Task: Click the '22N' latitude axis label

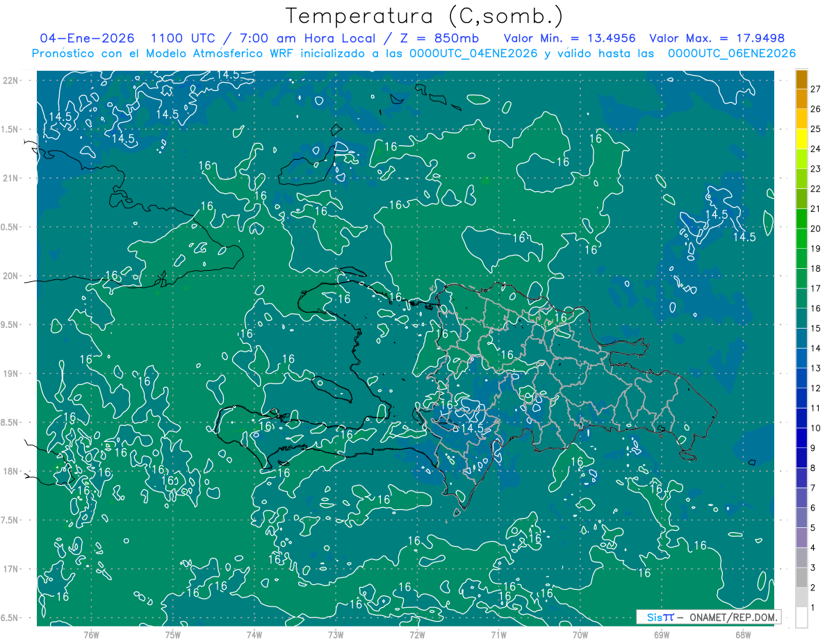Action: click(x=12, y=81)
